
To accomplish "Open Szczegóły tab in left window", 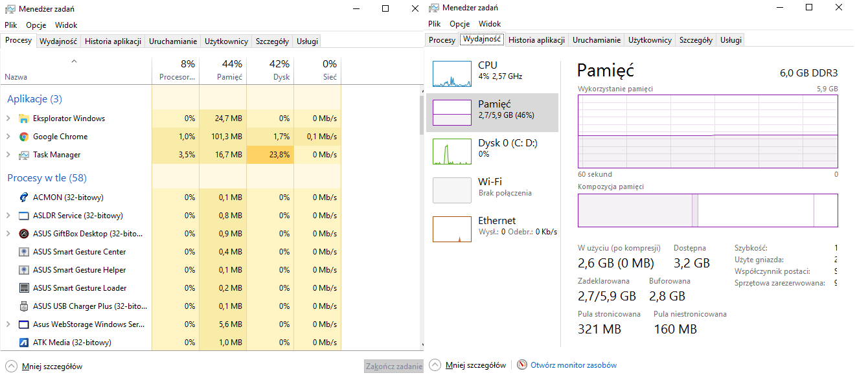I will [272, 41].
